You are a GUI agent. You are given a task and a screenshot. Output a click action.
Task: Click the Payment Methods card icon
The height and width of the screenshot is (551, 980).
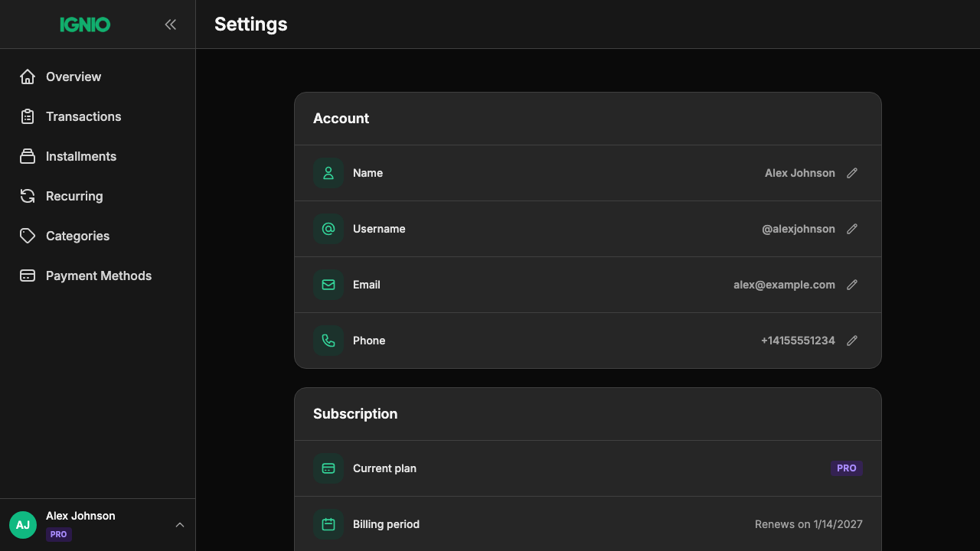click(28, 275)
